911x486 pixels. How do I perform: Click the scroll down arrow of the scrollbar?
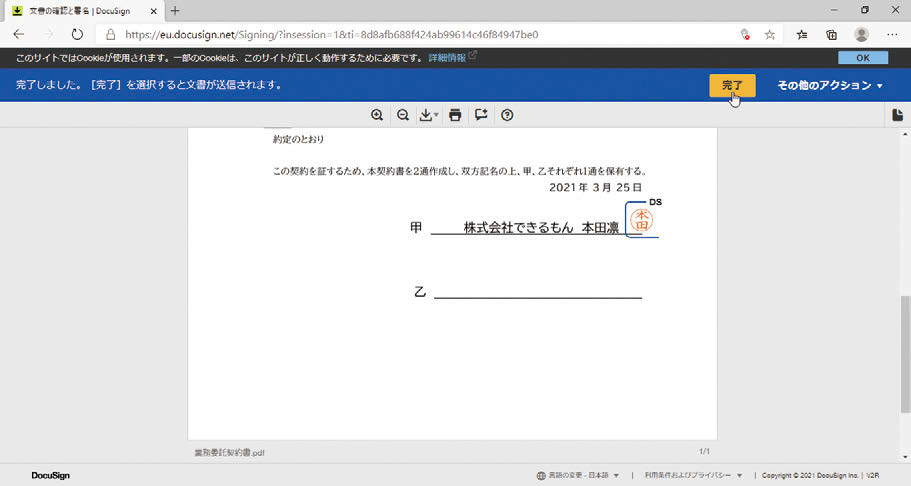(905, 458)
